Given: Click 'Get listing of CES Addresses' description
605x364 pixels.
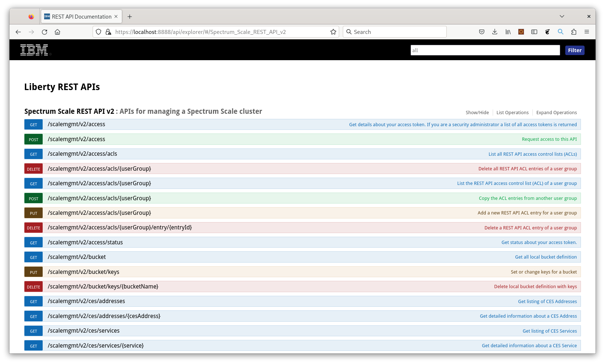Looking at the screenshot, I should [x=547, y=302].
